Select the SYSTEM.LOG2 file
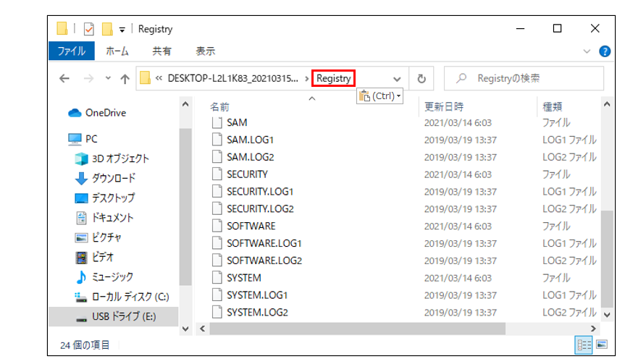 pyautogui.click(x=257, y=312)
